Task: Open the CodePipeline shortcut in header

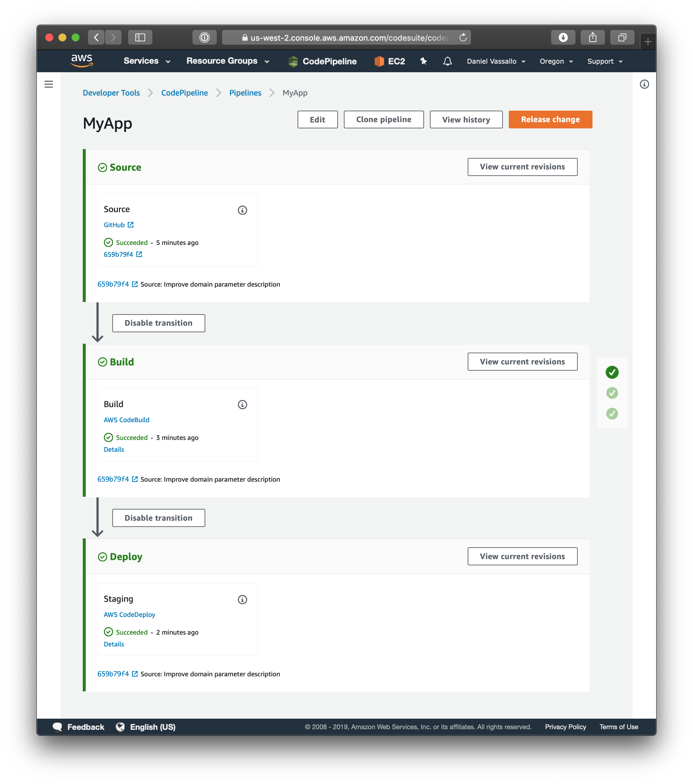Action: point(323,61)
